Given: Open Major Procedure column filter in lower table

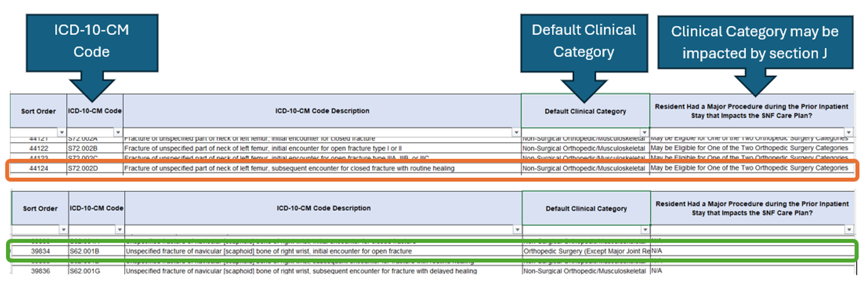Looking at the screenshot, I should 849,230.
